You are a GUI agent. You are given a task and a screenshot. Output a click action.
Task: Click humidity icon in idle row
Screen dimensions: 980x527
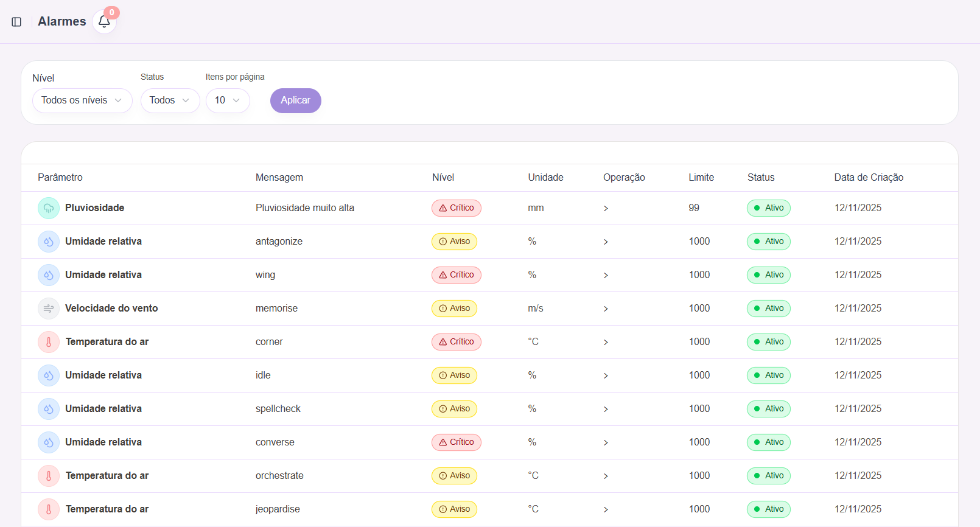point(49,375)
